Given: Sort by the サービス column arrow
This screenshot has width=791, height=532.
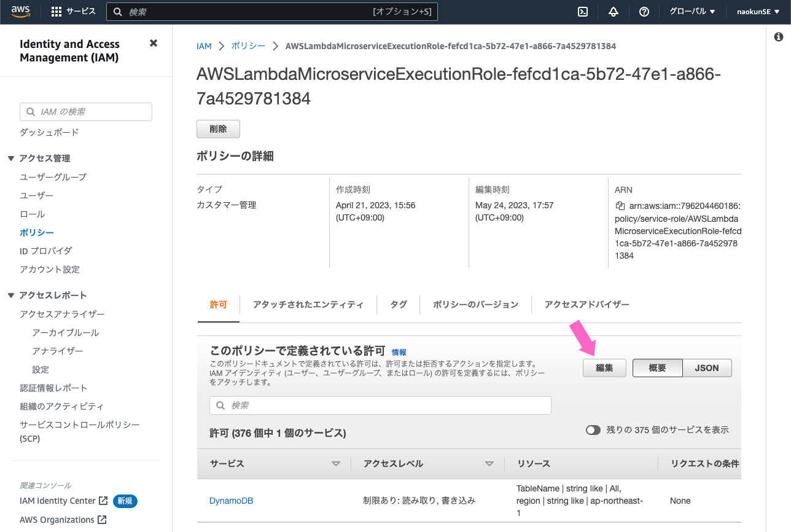Looking at the screenshot, I should 336,464.
